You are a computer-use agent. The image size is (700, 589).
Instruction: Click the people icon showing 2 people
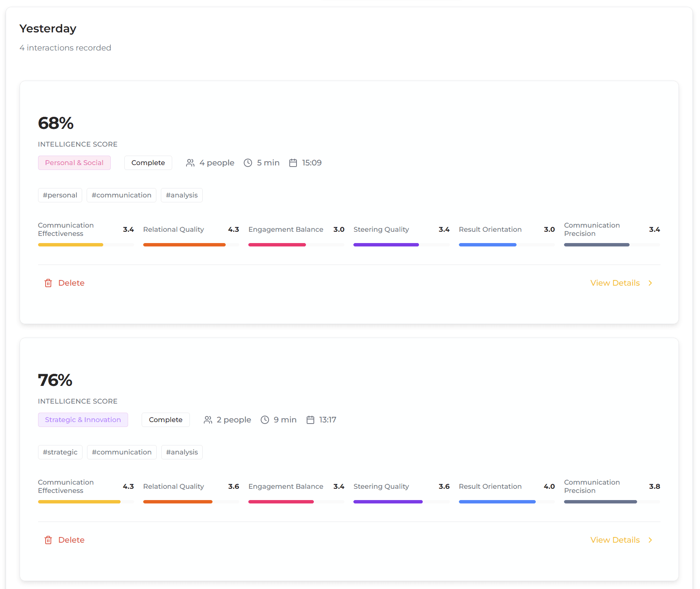tap(208, 419)
